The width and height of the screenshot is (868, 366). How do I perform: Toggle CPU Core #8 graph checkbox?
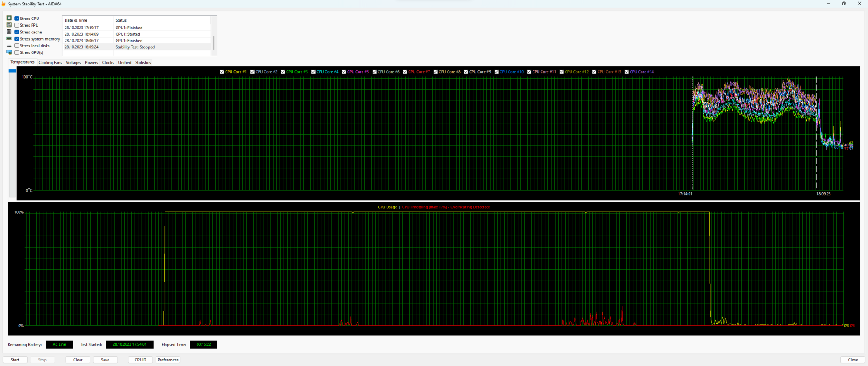pos(435,72)
